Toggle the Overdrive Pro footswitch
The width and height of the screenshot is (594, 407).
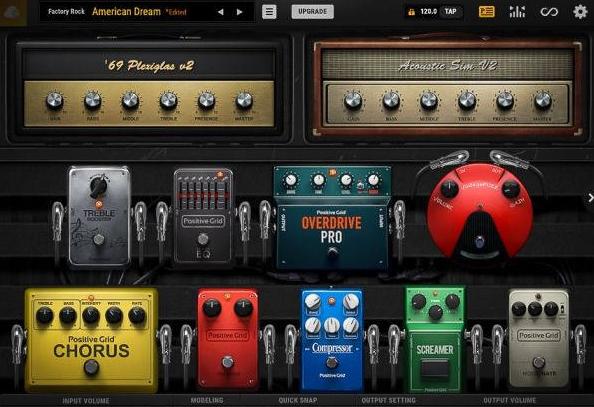click(x=333, y=252)
